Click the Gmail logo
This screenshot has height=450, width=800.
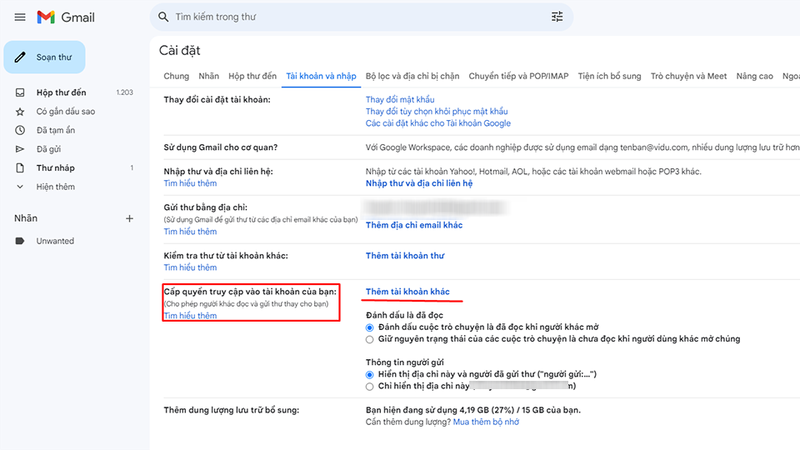coord(66,17)
